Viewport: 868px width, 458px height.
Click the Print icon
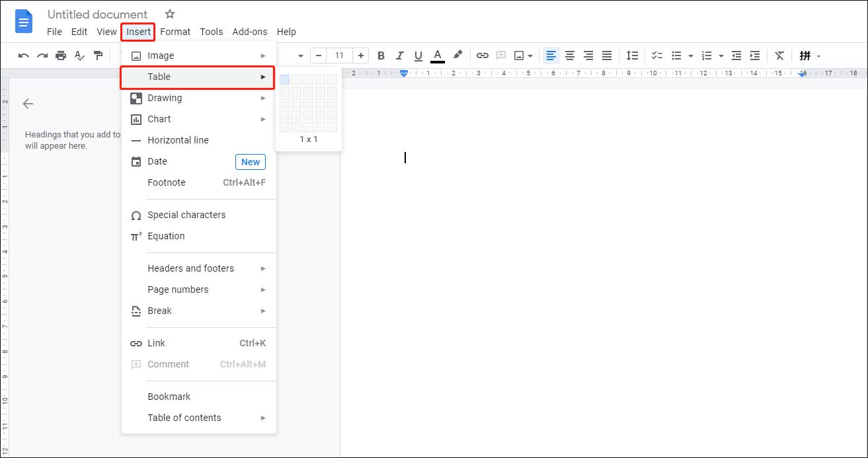pos(60,56)
